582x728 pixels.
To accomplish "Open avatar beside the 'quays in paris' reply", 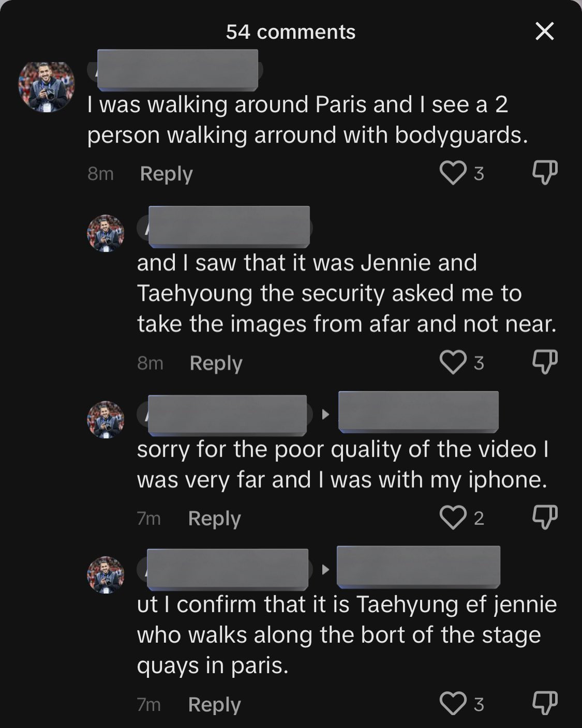I will coord(106,575).
